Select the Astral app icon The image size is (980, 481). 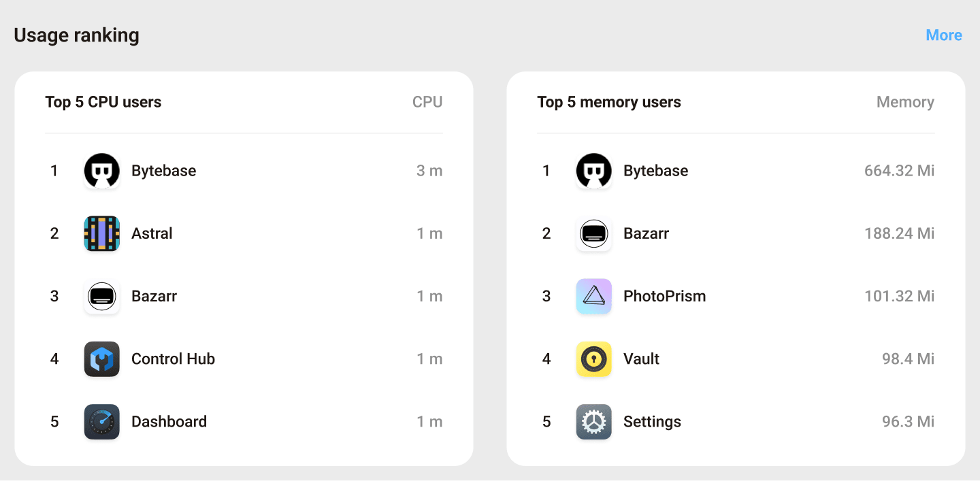(x=101, y=233)
